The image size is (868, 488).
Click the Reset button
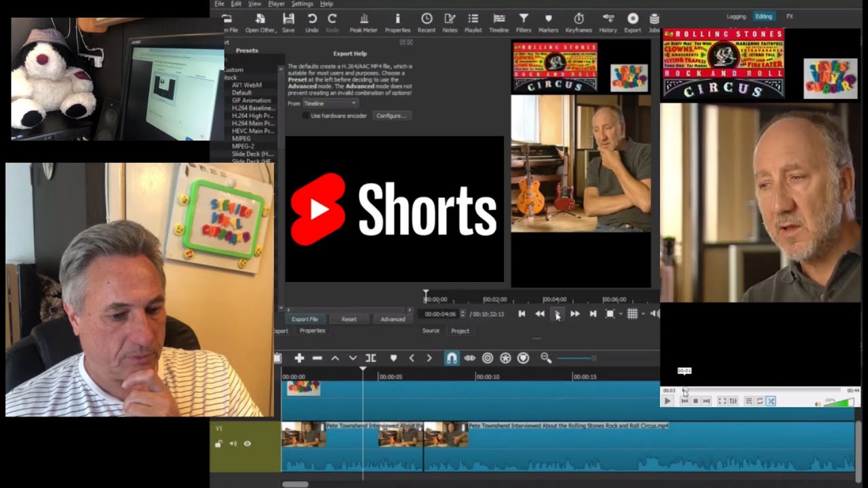[x=349, y=319]
